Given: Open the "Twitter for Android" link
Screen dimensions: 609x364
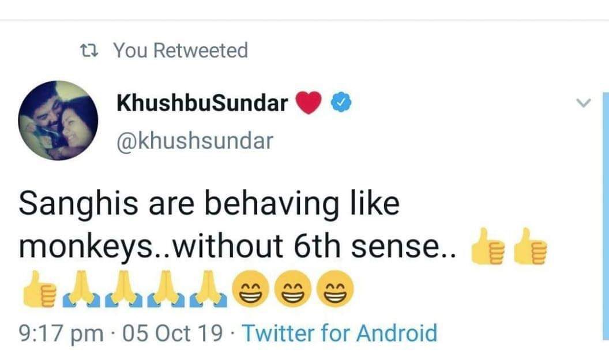Looking at the screenshot, I should pos(339,332).
